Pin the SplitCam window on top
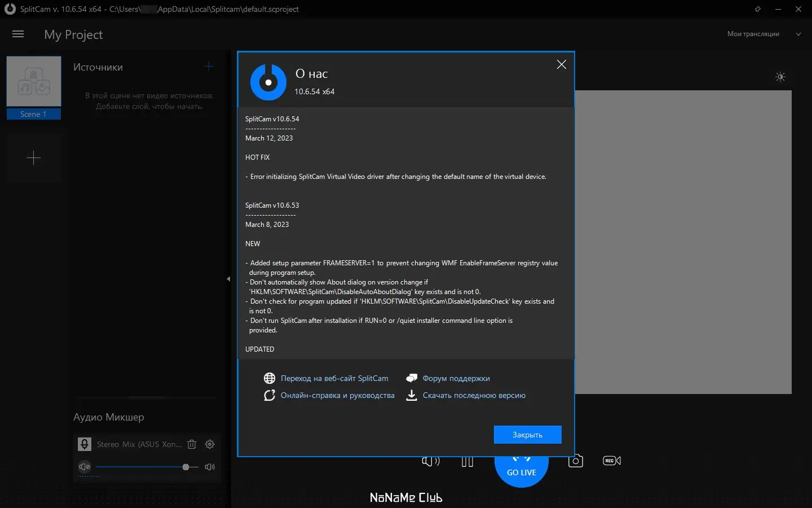This screenshot has width=812, height=508. point(757,9)
